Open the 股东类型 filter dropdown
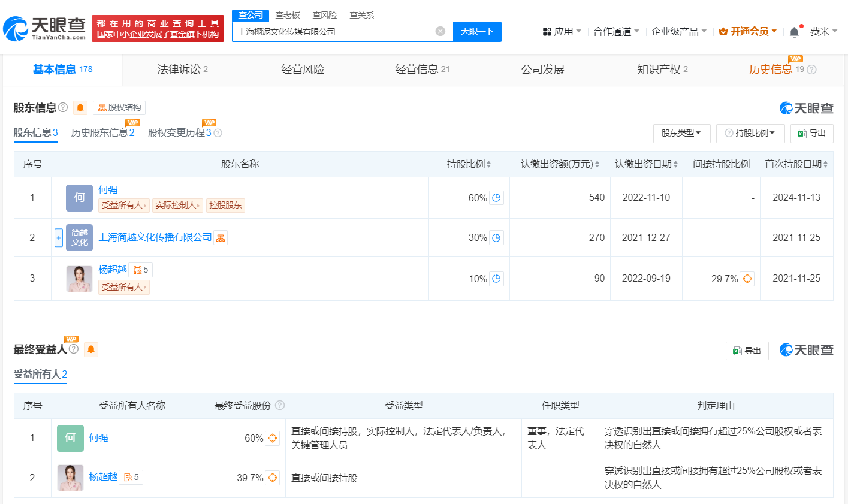 pyautogui.click(x=681, y=133)
